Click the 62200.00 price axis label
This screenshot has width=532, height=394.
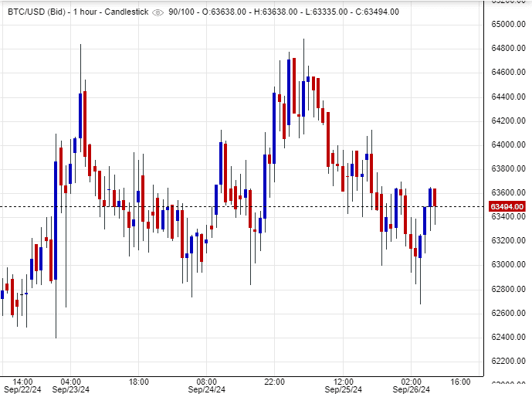(508, 361)
